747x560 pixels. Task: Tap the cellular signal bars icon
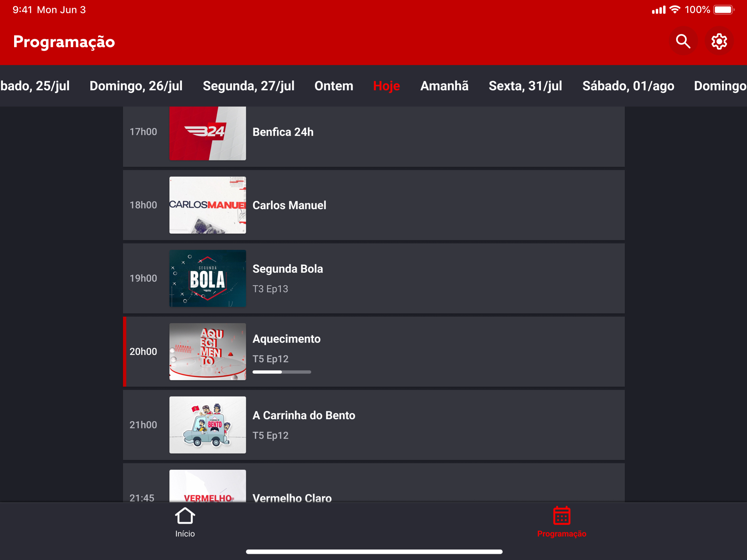coord(659,10)
